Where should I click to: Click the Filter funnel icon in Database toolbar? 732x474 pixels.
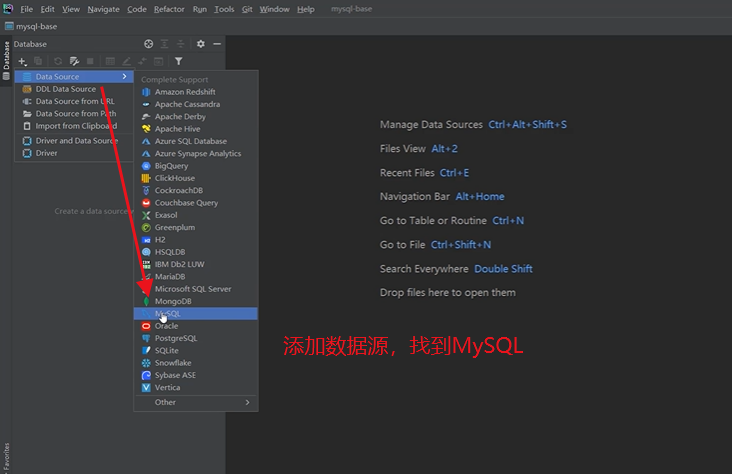click(178, 61)
